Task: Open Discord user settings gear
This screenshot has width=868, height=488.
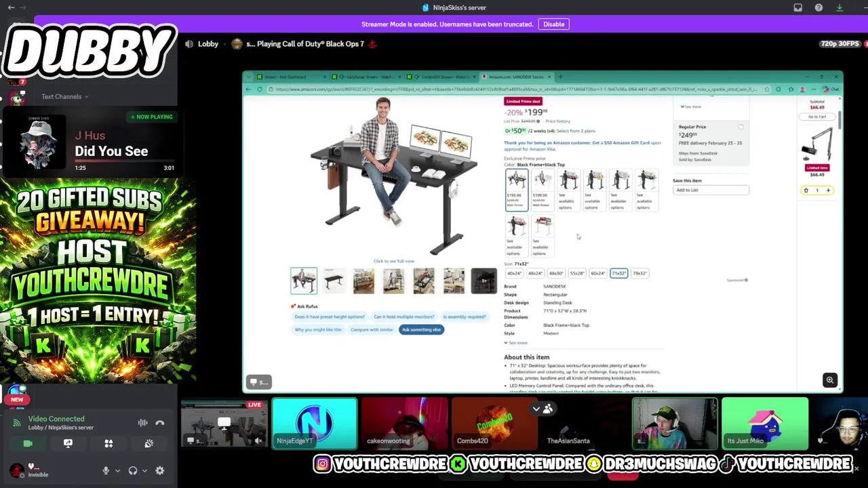Action: point(160,470)
